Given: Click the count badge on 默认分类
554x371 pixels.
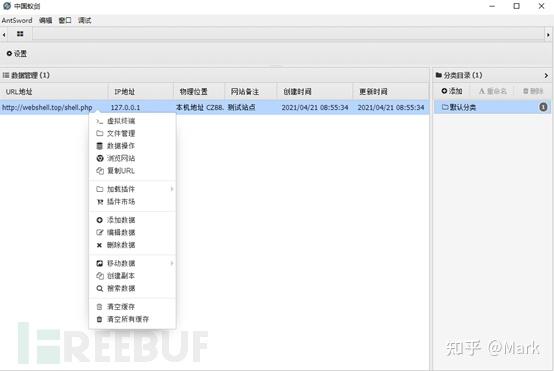Looking at the screenshot, I should tap(543, 107).
